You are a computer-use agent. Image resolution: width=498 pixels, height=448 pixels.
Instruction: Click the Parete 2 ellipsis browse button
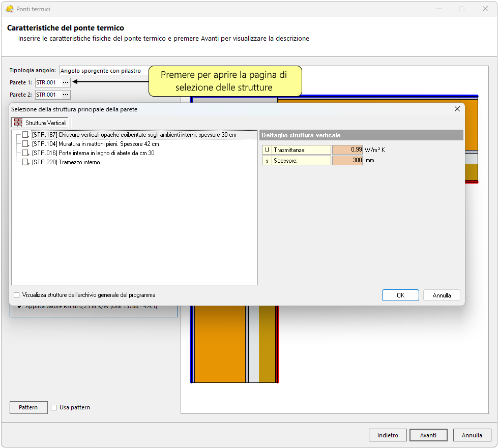click(65, 95)
